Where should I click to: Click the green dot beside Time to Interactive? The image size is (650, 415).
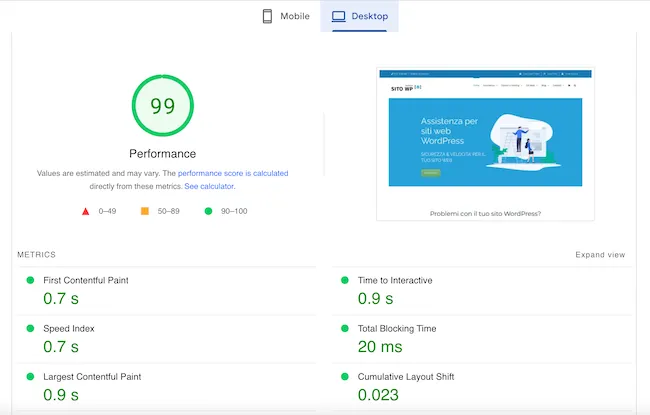click(x=345, y=281)
